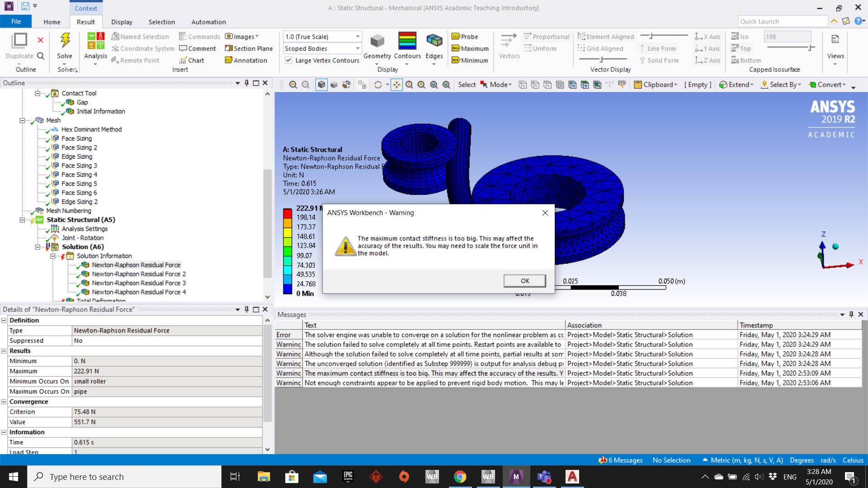Viewport: 868px width, 488px height.
Task: Click the pan arrows icon
Action: 396,84
